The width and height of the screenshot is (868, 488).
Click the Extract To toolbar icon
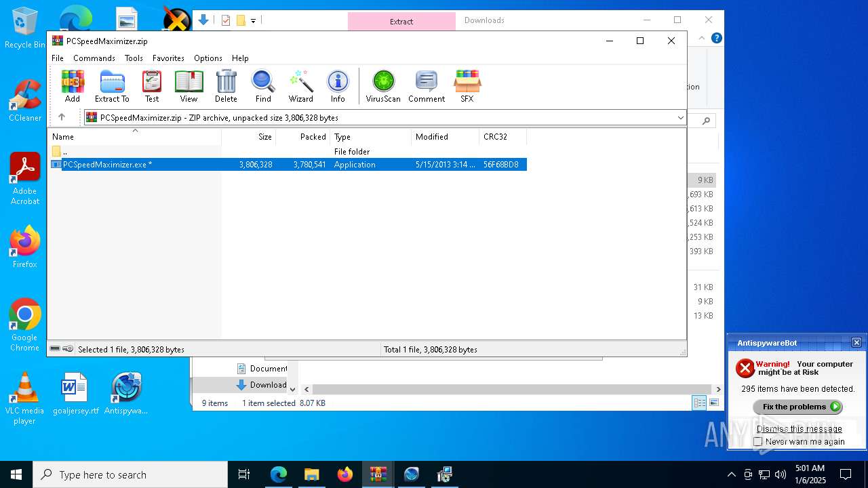coord(112,86)
